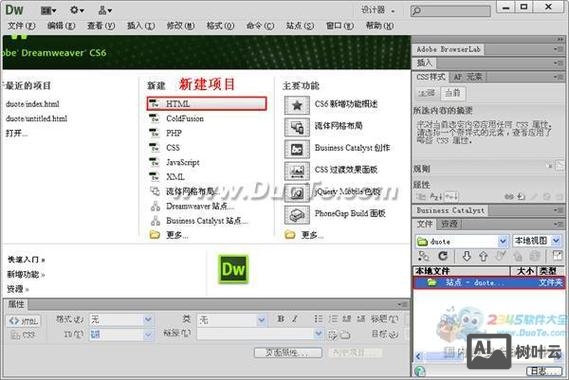Screen dimensions: 569x380
Task: Open the CSS样式 panel options menu
Action: [558, 77]
